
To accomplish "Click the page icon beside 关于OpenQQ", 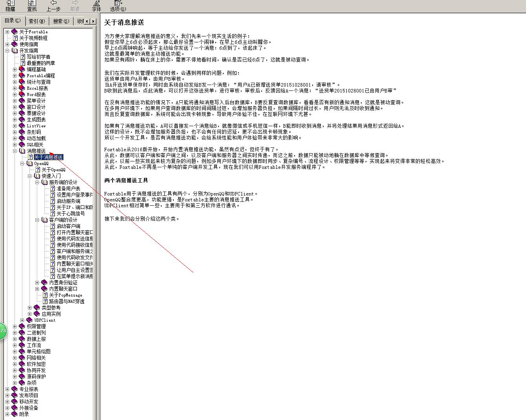I will (x=38, y=170).
